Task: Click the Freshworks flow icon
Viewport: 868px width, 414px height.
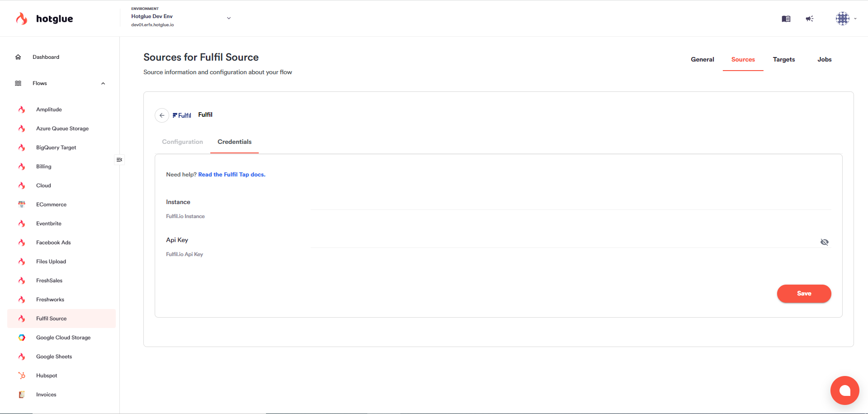Action: (22, 300)
